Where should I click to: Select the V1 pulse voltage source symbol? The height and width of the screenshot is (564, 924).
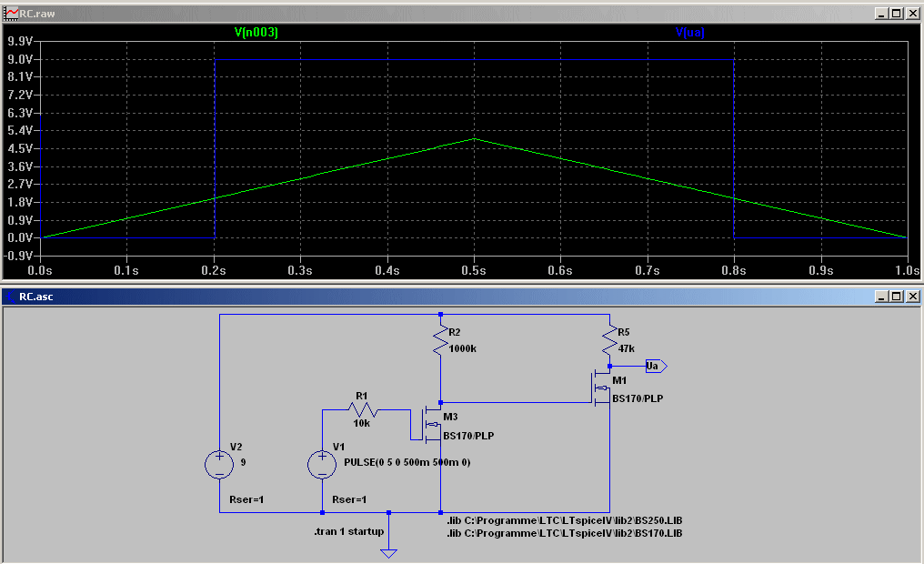pos(322,465)
